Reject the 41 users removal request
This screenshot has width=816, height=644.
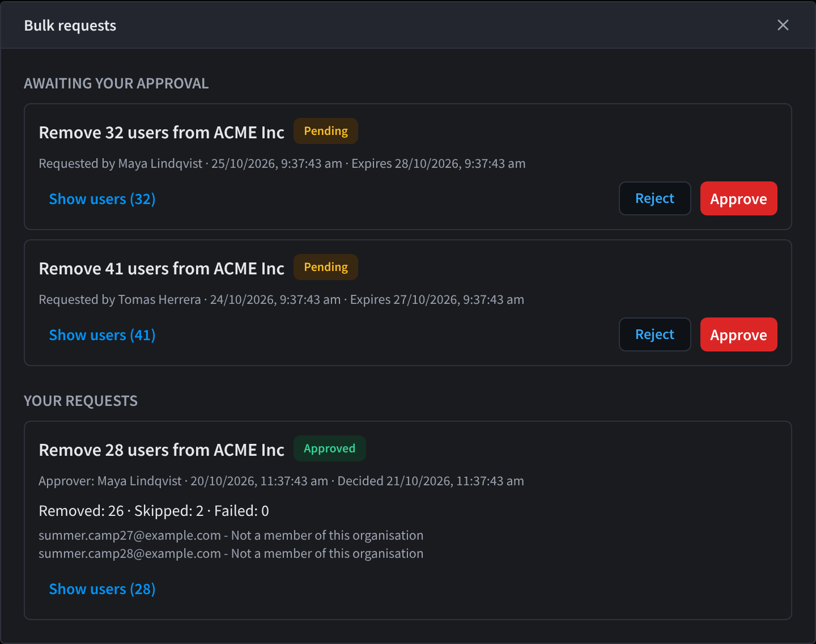(x=654, y=334)
